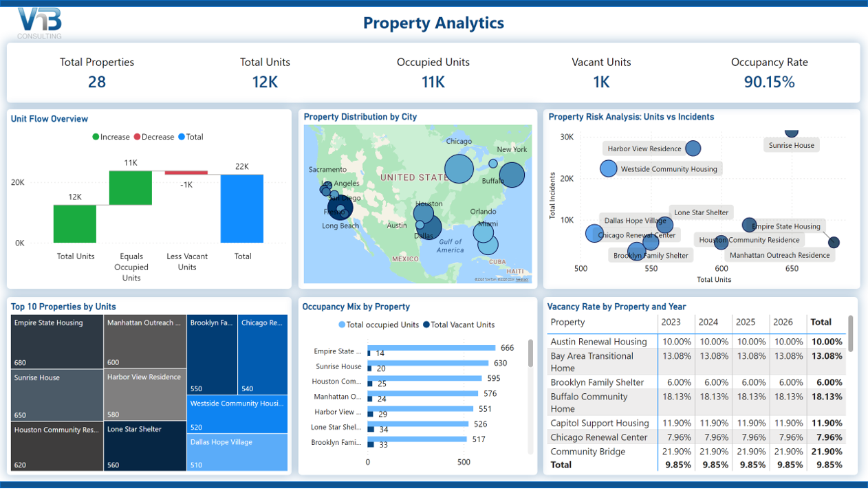Select the Less Vacant Units red bar
This screenshot has width=868, height=495.
pos(186,173)
